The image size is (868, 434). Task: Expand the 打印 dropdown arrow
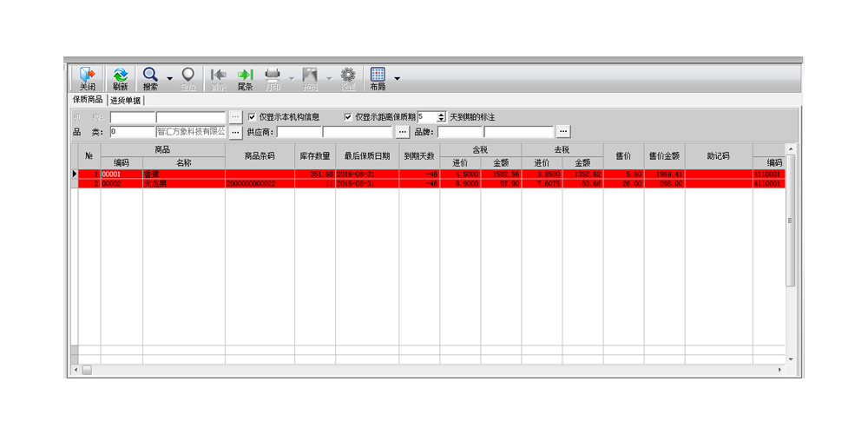(x=291, y=79)
